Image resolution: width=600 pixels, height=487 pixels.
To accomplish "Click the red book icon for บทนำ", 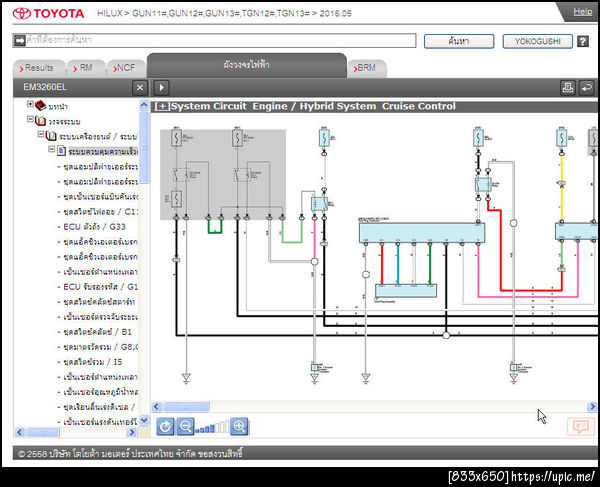I will [41, 105].
